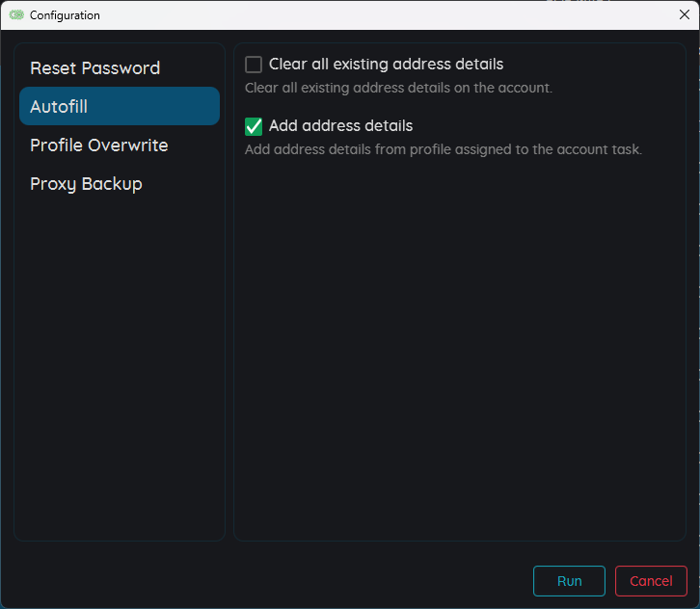This screenshot has height=609, width=700.
Task: Click the description about profile assigned to account task
Action: (x=443, y=149)
